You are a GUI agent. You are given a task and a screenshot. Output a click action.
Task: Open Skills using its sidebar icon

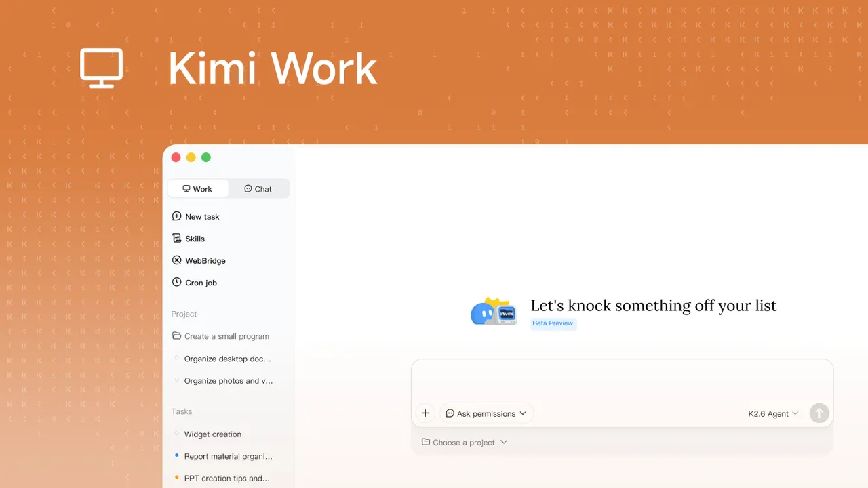(x=177, y=238)
